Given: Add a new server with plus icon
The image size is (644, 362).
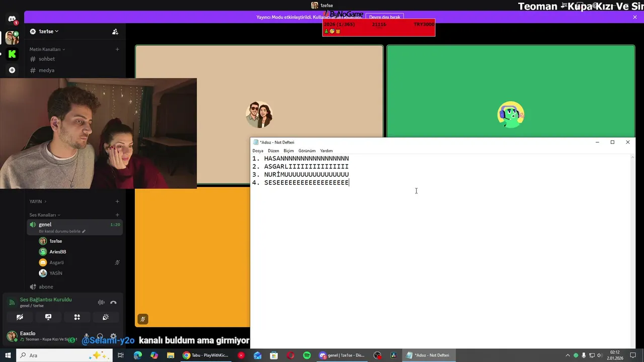Looking at the screenshot, I should [x=12, y=70].
